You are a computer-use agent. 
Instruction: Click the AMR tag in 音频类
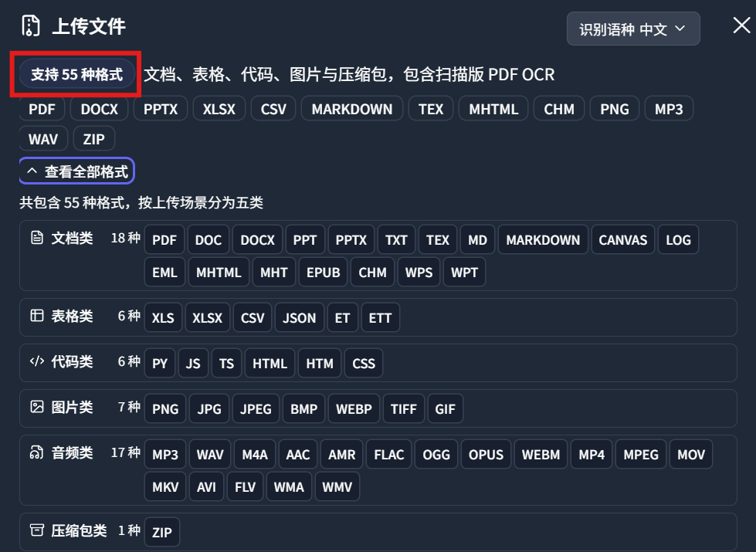[x=341, y=454]
